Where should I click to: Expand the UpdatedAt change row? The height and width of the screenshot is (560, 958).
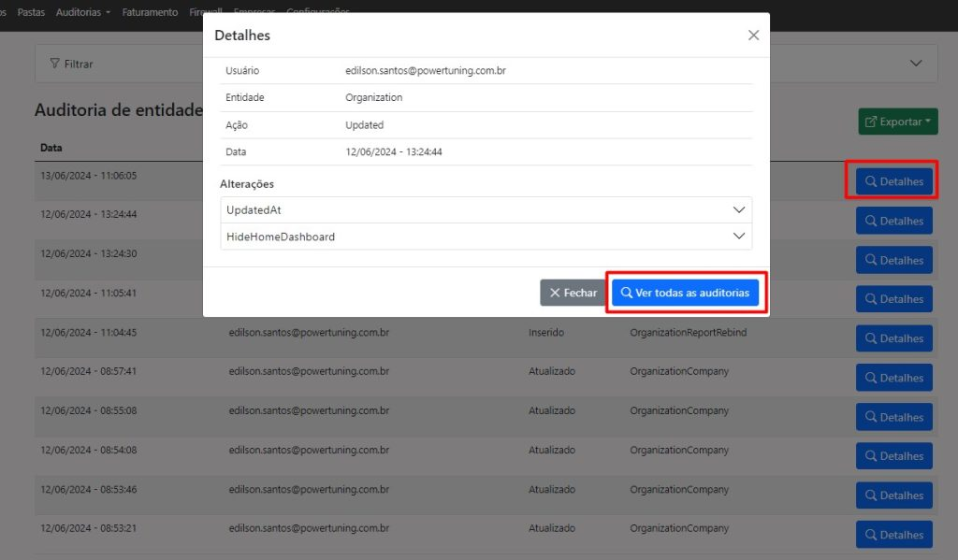pos(739,210)
